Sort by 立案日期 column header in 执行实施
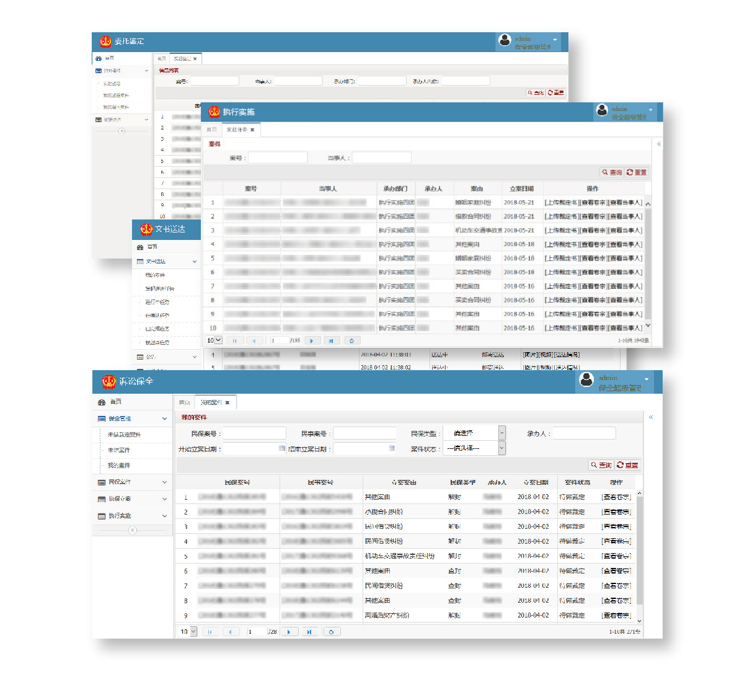 (x=521, y=188)
